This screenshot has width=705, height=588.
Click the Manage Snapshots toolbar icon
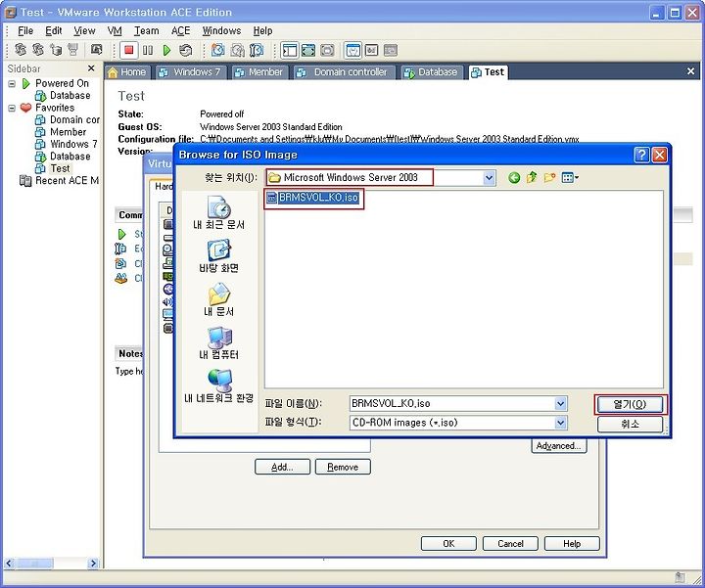[257, 50]
